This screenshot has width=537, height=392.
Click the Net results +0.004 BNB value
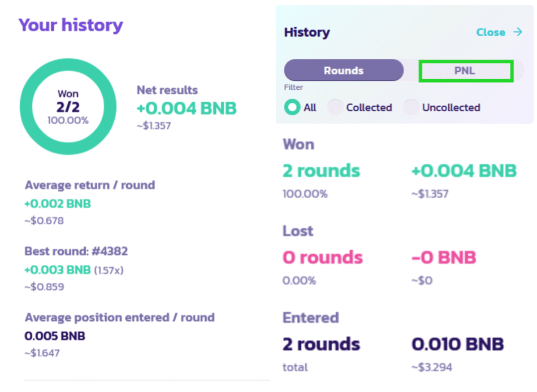pos(187,108)
